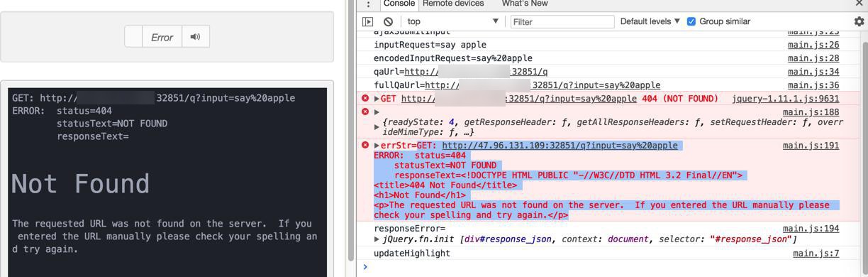Open console settings gear
Screen dimensions: 868x277
tap(859, 22)
